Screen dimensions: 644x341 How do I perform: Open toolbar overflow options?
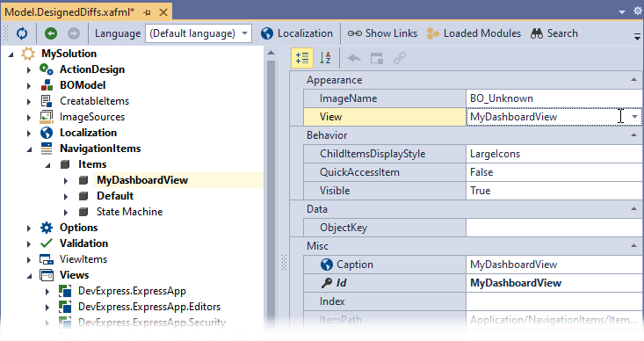click(637, 37)
